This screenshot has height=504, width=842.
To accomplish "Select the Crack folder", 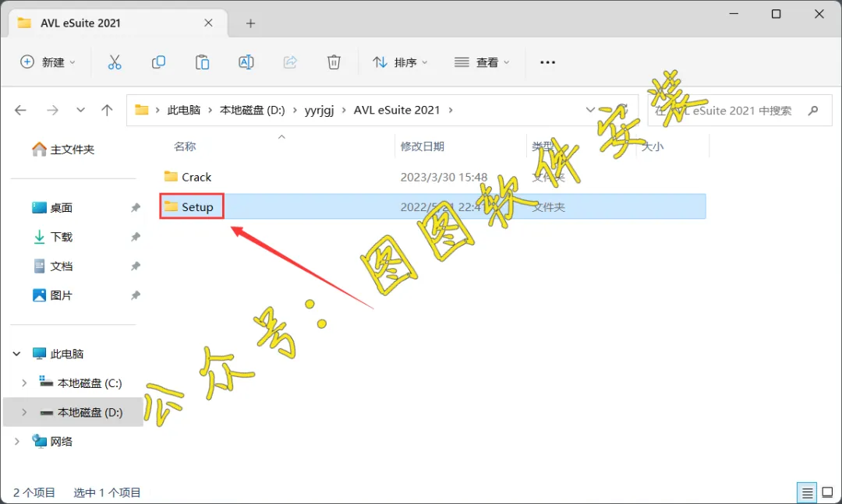I will click(x=196, y=177).
